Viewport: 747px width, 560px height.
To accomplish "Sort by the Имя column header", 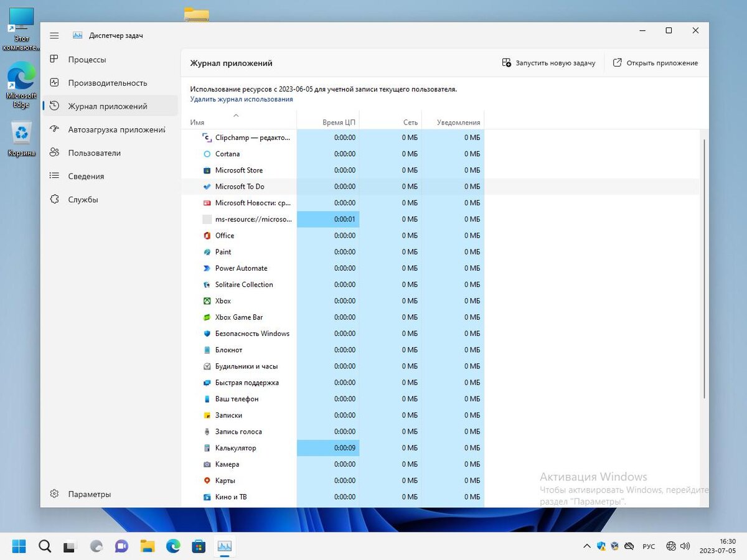I will tap(239, 119).
